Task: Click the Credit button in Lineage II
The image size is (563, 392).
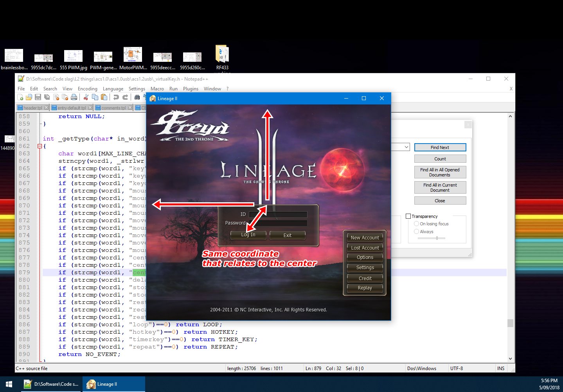Action: (x=365, y=278)
